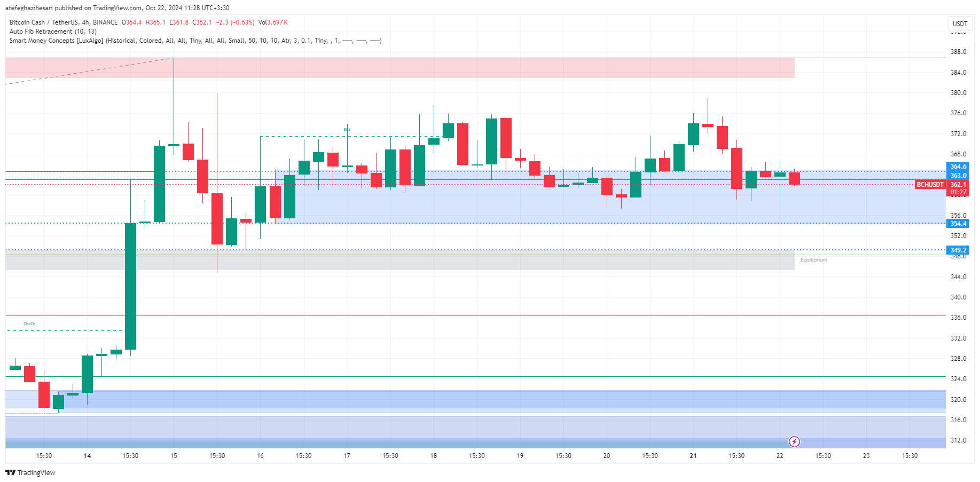This screenshot has width=980, height=482.
Task: Click the green CHoCH structure label
Action: (29, 324)
